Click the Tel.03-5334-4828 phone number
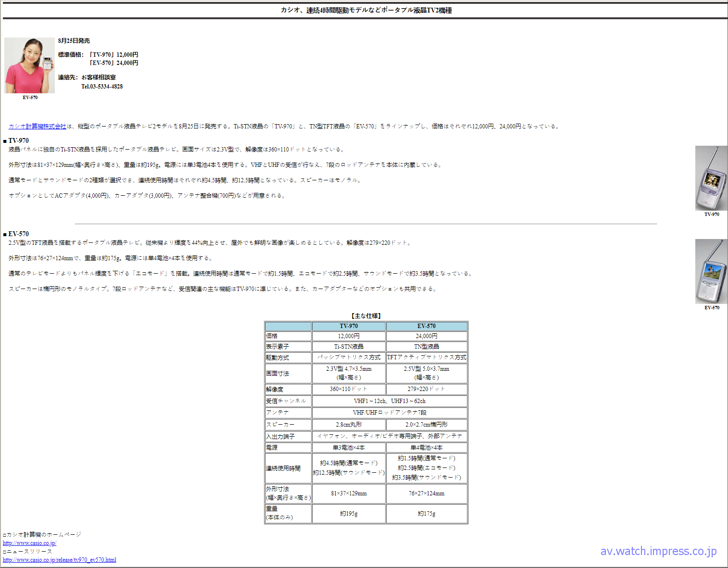Viewport: 728px width, 568px height. (x=102, y=87)
